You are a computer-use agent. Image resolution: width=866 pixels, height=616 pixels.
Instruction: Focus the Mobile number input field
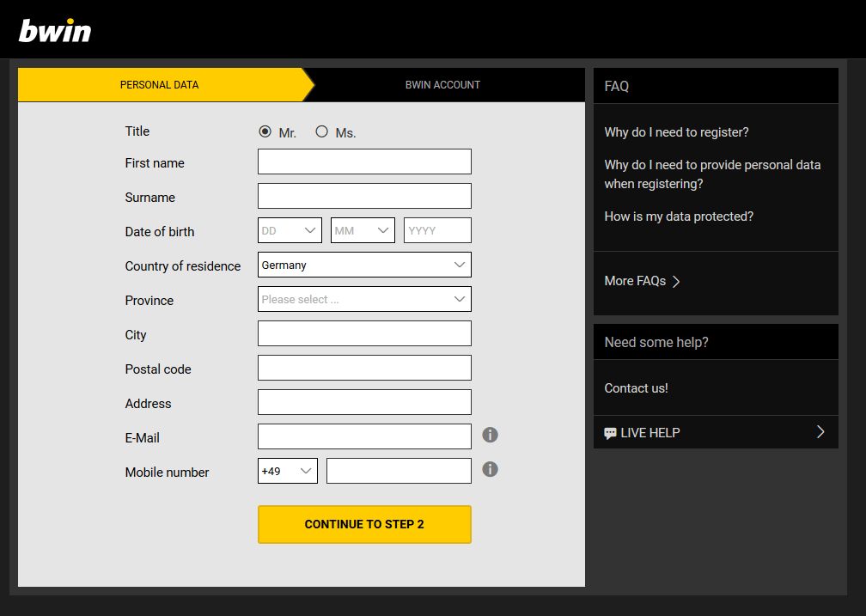[399, 471]
